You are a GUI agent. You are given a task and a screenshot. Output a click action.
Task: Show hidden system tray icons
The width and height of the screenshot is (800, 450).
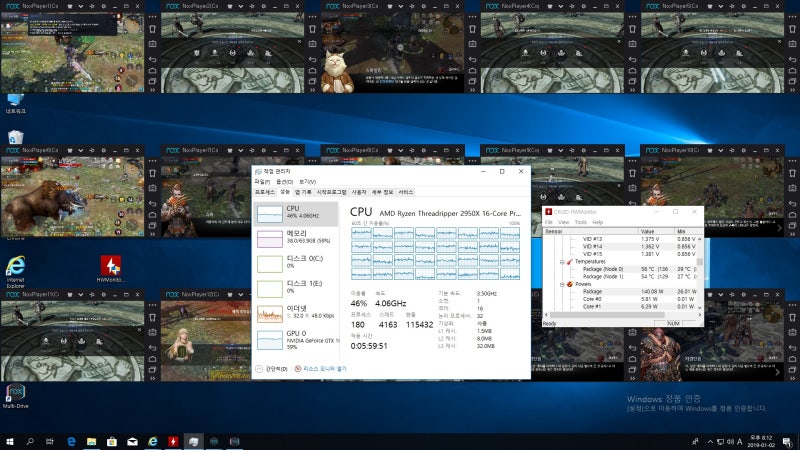pyautogui.click(x=710, y=442)
